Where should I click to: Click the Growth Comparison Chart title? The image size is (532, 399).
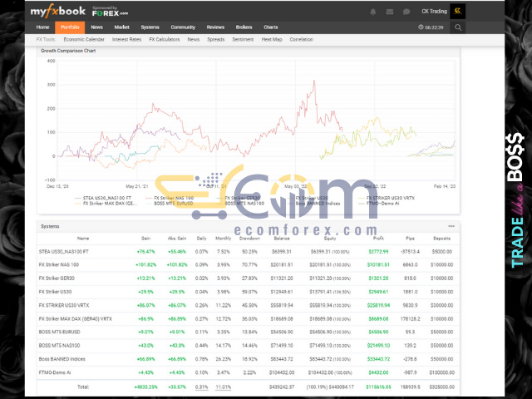point(68,51)
